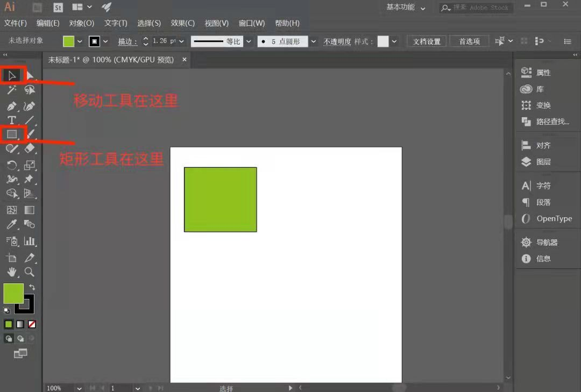
Task: Open the 图层 layers panel
Action: click(536, 162)
